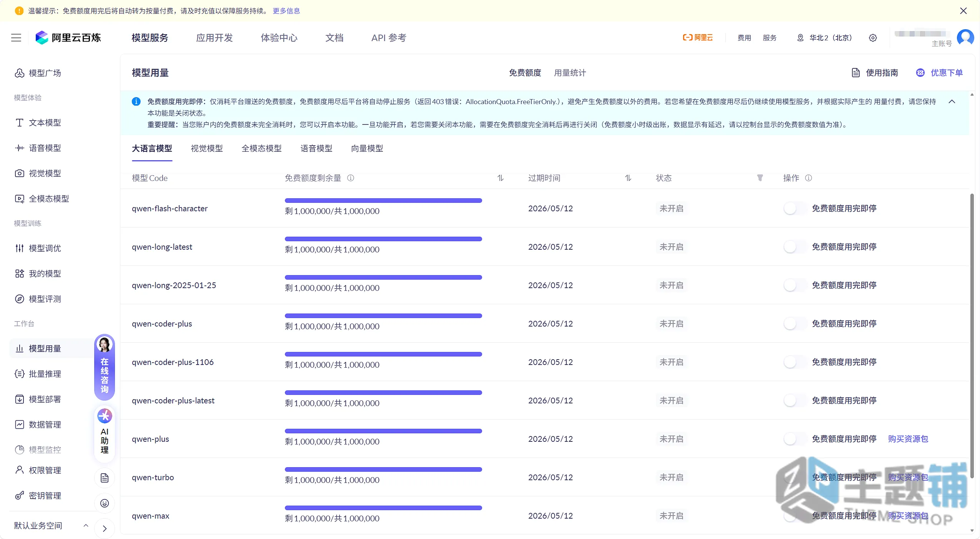The width and height of the screenshot is (980, 539).
Task: Open the 模型服务 top nav tab
Action: [150, 38]
